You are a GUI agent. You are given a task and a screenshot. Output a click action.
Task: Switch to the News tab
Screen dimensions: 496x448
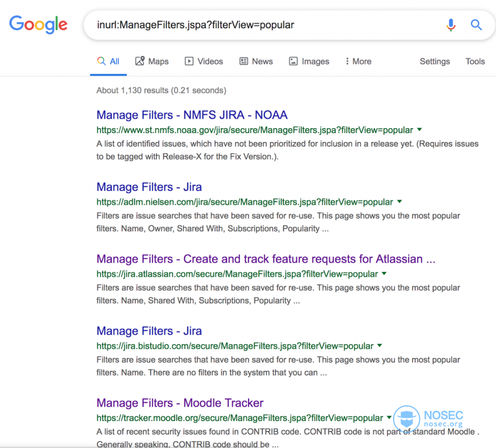[256, 62]
